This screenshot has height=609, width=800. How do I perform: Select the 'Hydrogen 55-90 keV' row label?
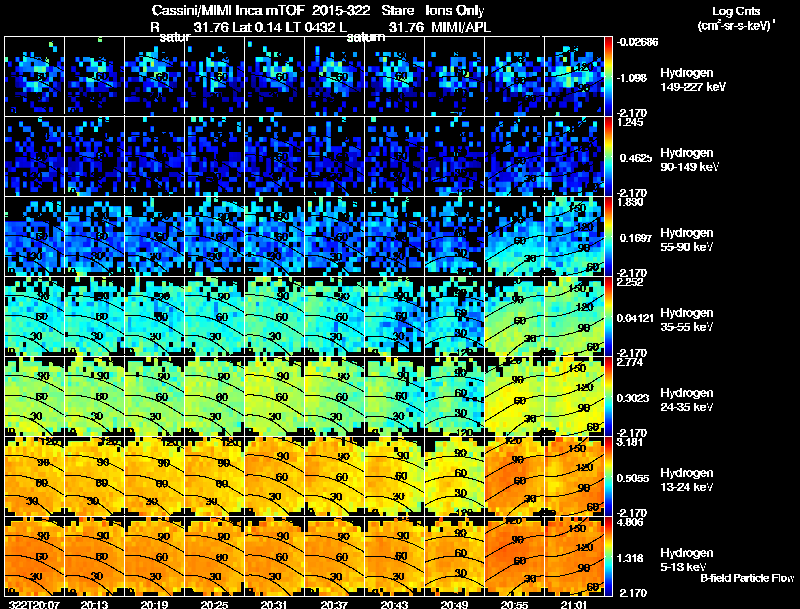click(687, 240)
